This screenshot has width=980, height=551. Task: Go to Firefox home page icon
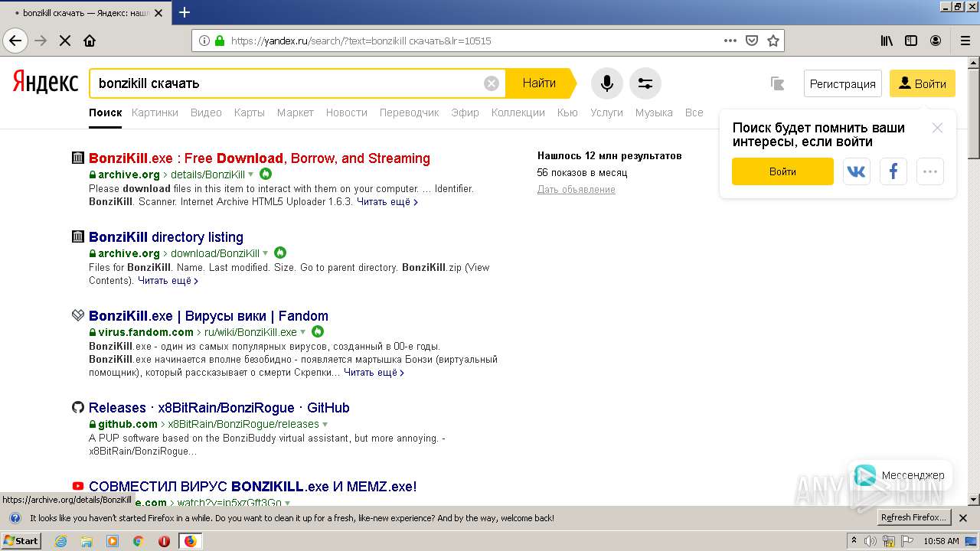click(x=90, y=41)
